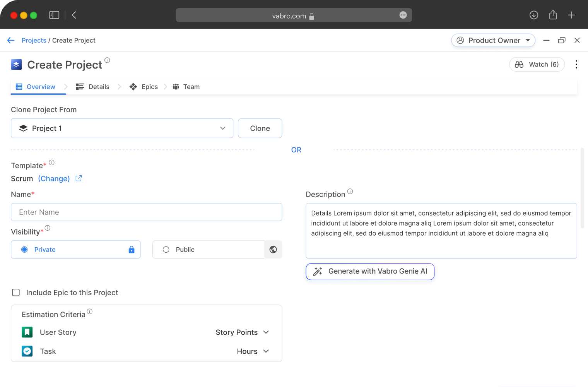Switch to the Details tab
588x387 pixels.
93,87
